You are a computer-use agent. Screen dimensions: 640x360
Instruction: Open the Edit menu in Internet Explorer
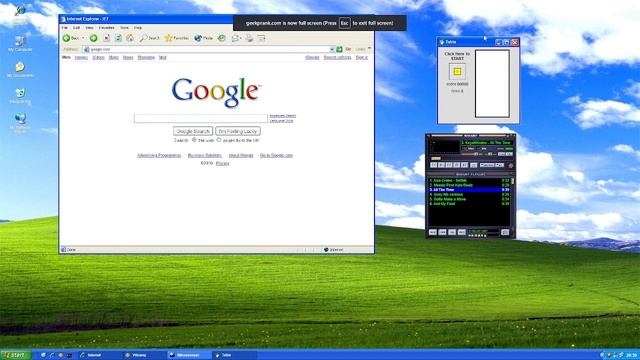(76, 28)
